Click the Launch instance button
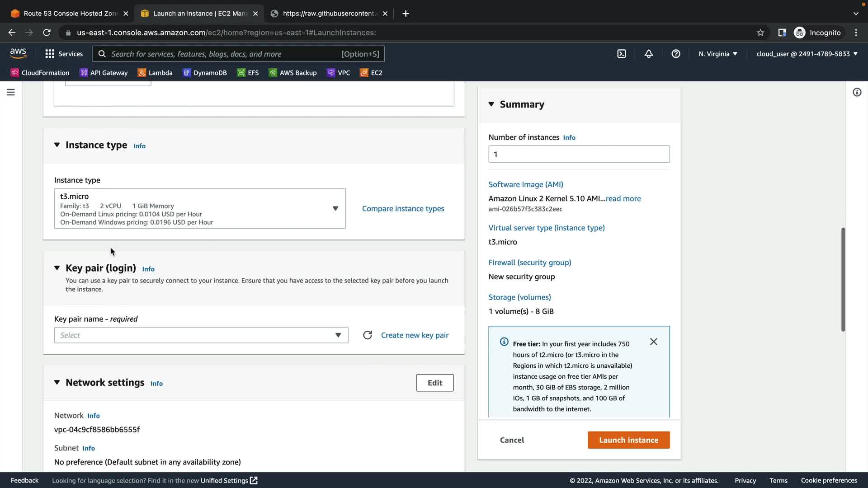The image size is (868, 488). 628,440
